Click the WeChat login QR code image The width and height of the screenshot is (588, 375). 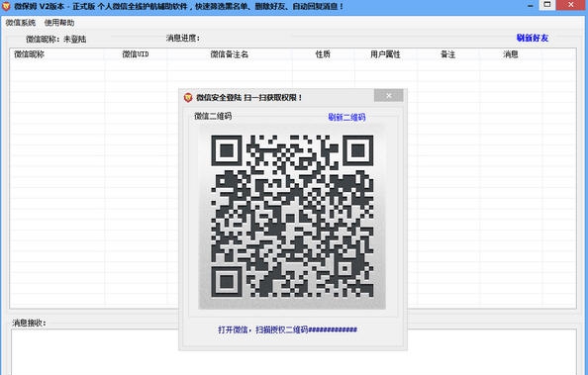[292, 217]
